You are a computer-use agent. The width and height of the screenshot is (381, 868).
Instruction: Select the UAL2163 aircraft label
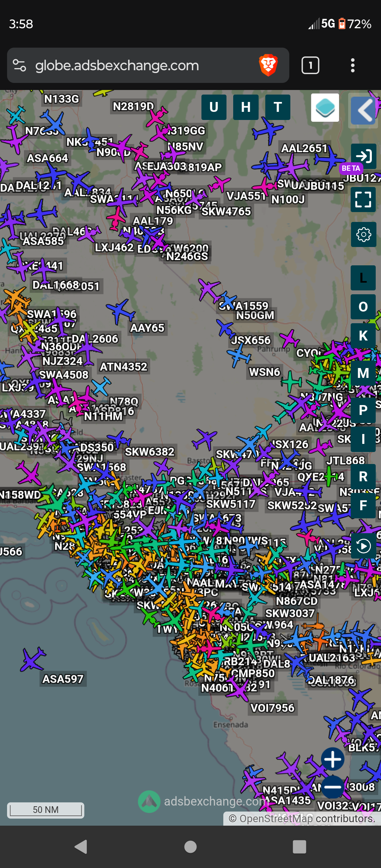pos(332,658)
